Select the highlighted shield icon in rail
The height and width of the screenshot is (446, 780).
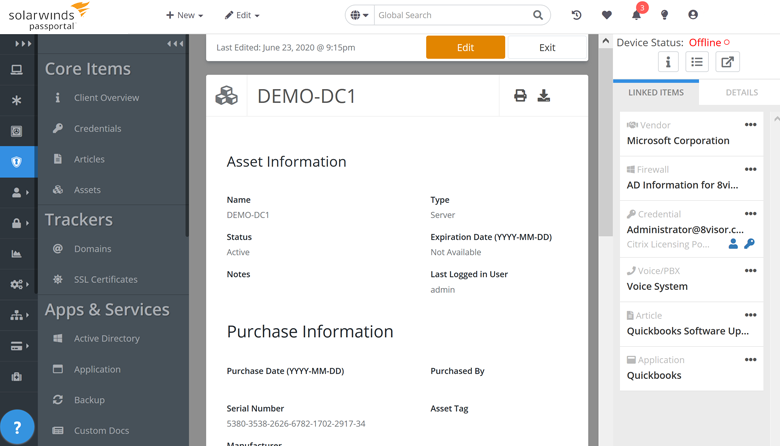click(17, 162)
